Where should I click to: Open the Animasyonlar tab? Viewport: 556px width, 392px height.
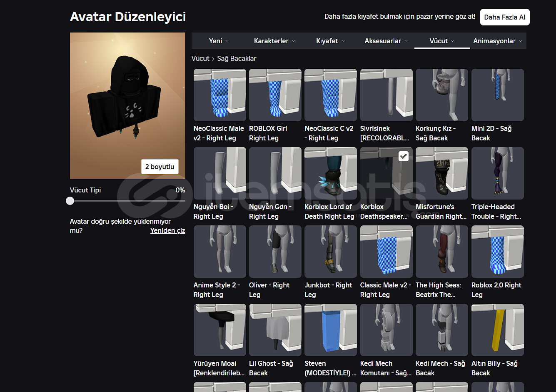tap(497, 41)
